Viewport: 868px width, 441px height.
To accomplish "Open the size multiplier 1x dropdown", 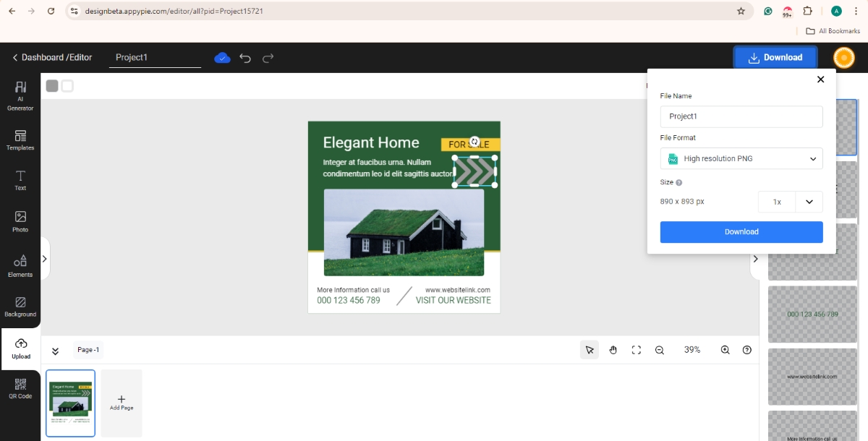I will [x=791, y=202].
